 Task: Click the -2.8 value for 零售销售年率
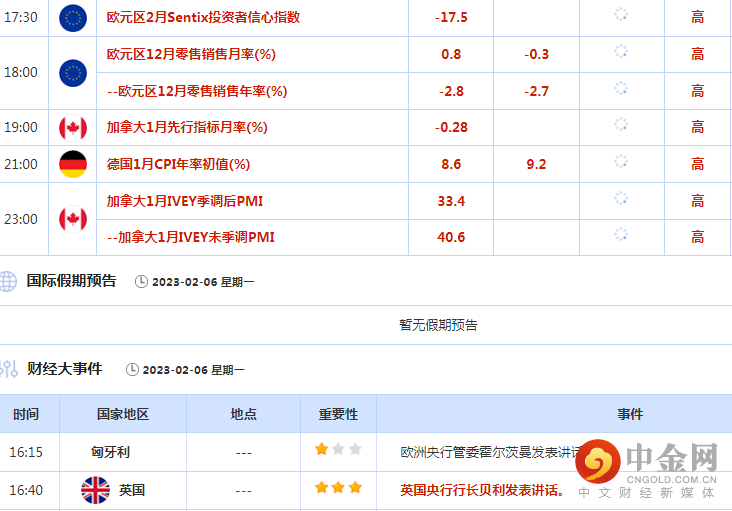pos(451,91)
